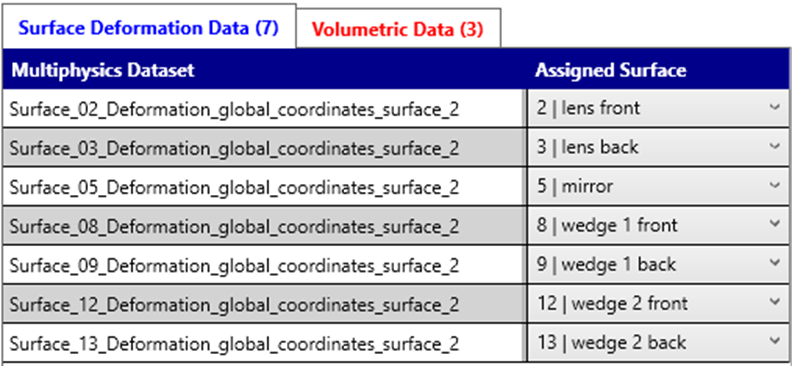The width and height of the screenshot is (792, 366).
Task: Select the Surface_12_Deformation dataset row
Action: (x=264, y=303)
